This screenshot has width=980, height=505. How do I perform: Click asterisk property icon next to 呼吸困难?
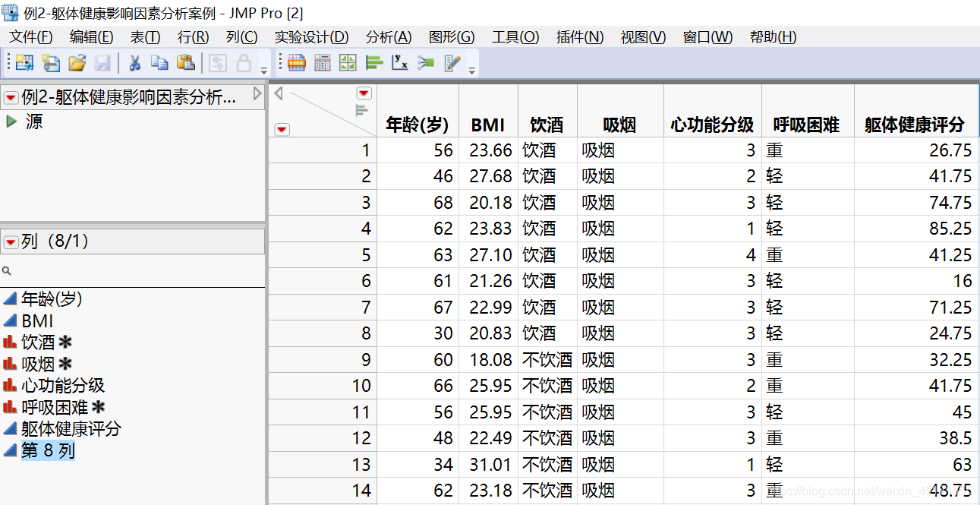click(x=98, y=408)
